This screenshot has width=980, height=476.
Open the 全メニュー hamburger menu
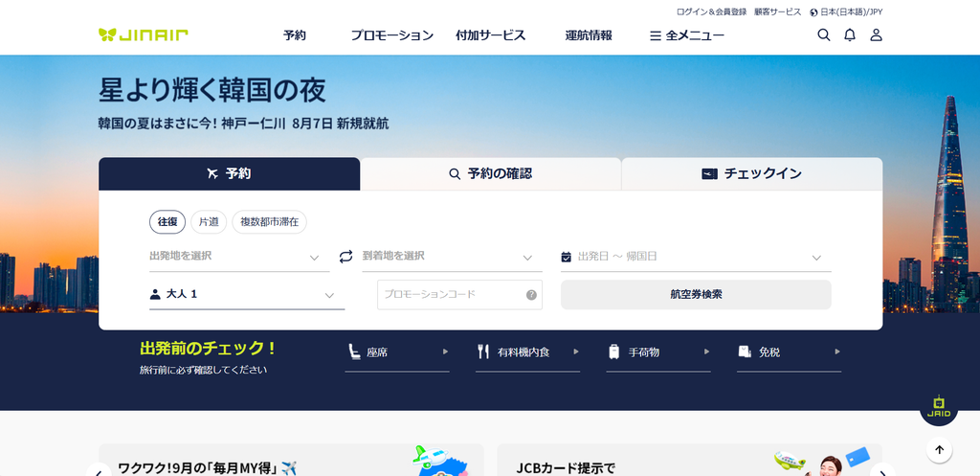pos(687,35)
